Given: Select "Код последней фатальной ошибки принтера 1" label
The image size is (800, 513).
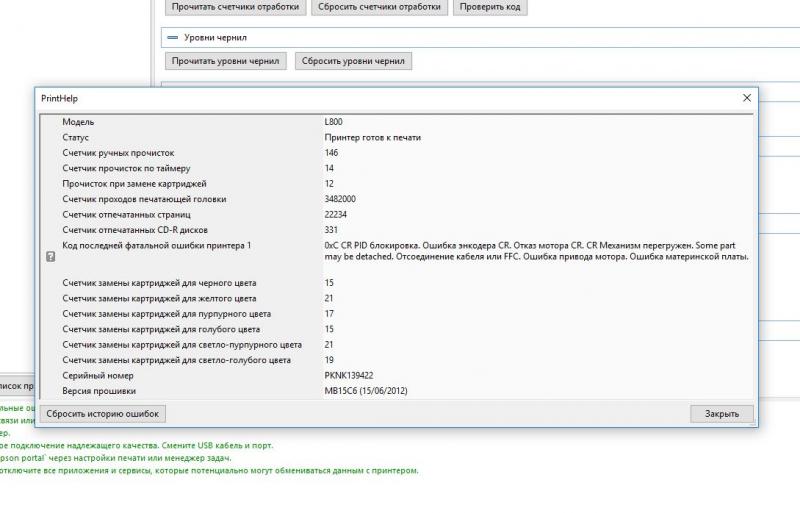Looking at the screenshot, I should click(157, 246).
